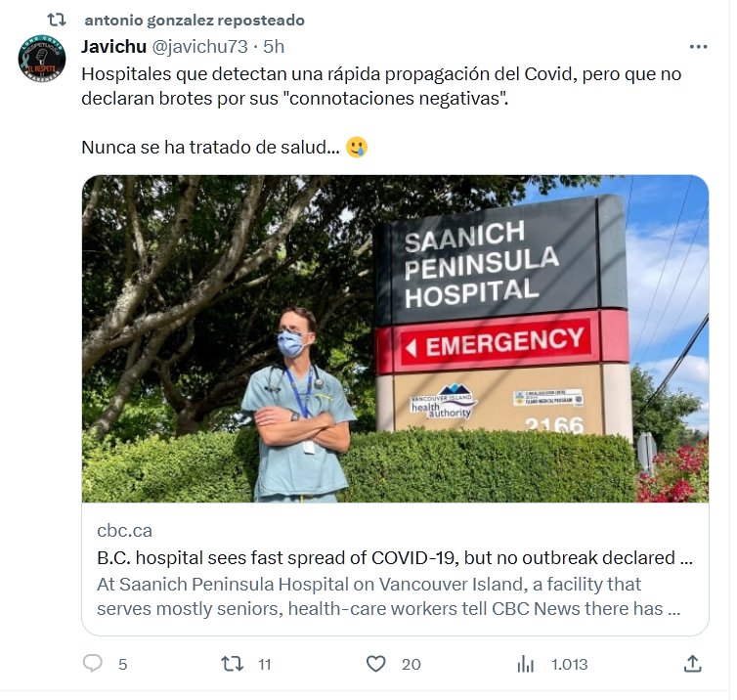Click the bold display name Javichu
Viewport: 737px width, 700px height.
click(x=113, y=46)
